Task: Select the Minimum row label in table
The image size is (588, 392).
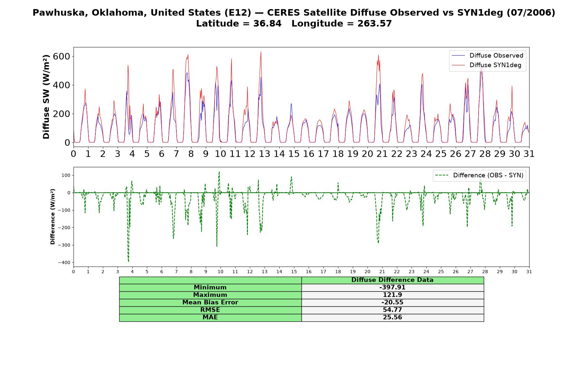Action: [x=210, y=287]
